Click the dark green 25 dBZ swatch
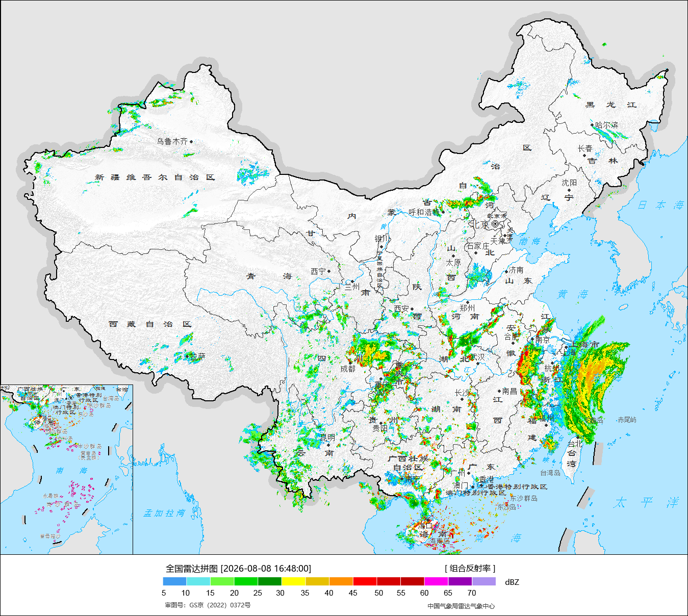The height and width of the screenshot is (616, 688). pos(270,581)
